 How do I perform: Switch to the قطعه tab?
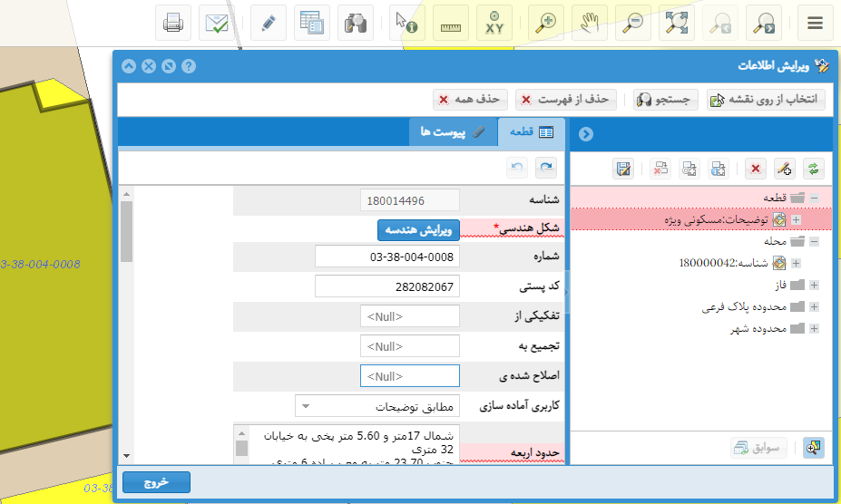[x=532, y=132]
